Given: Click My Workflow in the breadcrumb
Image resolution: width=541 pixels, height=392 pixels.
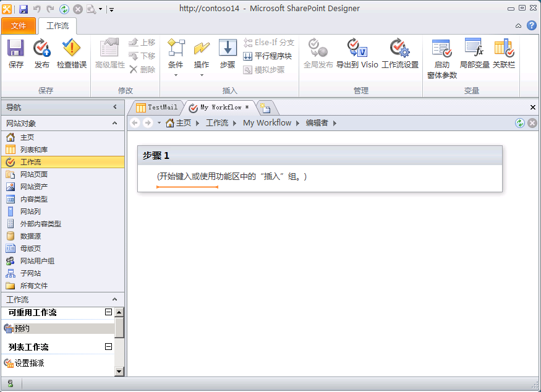Looking at the screenshot, I should (267, 123).
